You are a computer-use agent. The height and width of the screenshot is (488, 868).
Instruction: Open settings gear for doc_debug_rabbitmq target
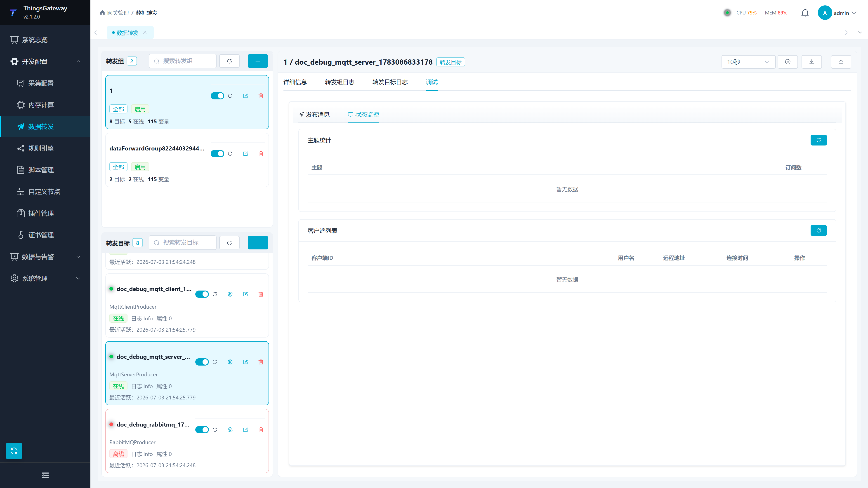(230, 430)
